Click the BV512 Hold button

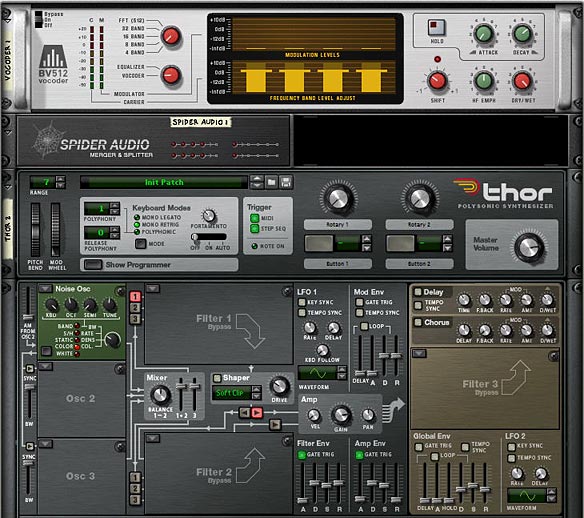[x=436, y=28]
